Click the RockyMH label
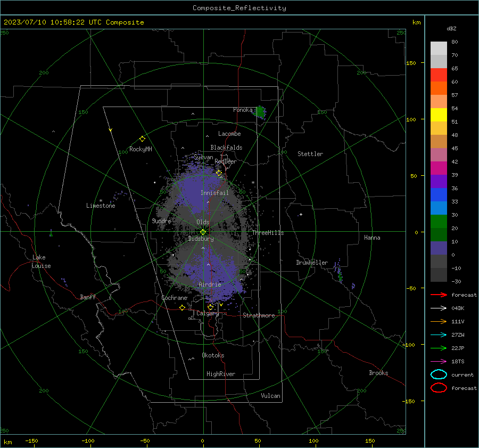The width and height of the screenshot is (479, 448). 141,149
